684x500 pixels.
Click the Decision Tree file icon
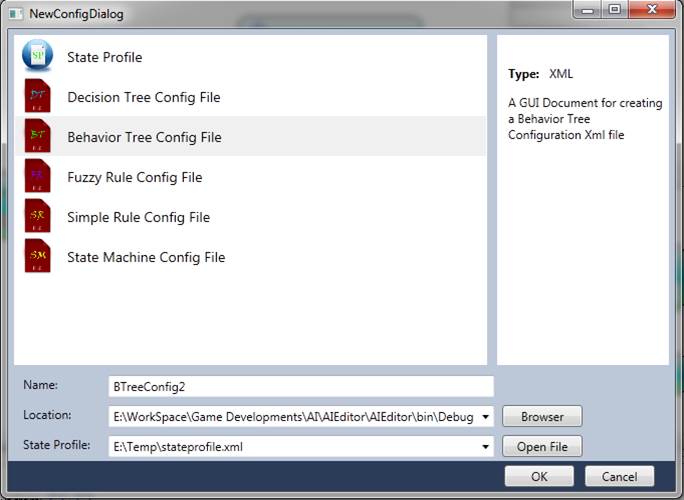37,97
